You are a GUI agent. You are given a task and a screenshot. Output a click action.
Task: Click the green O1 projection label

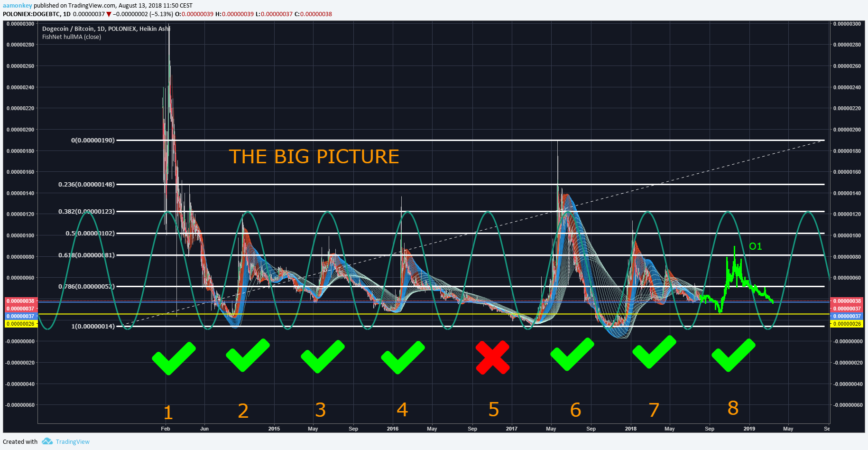click(x=755, y=246)
